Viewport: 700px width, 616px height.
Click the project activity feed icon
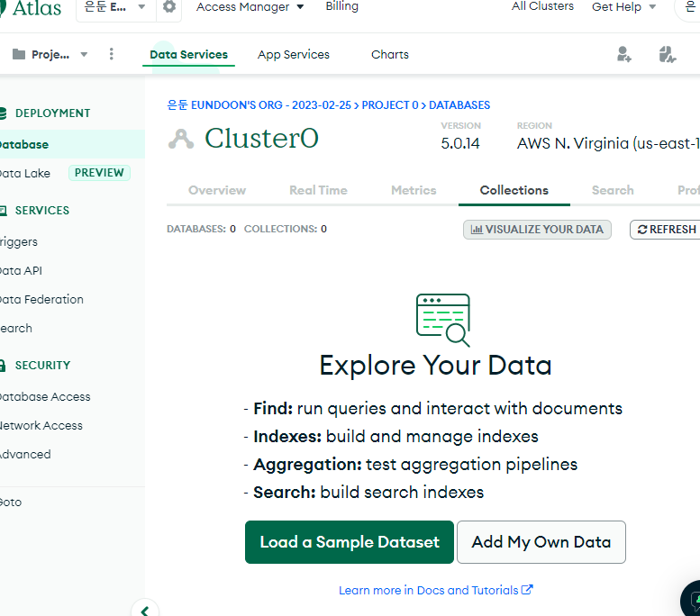tap(667, 54)
